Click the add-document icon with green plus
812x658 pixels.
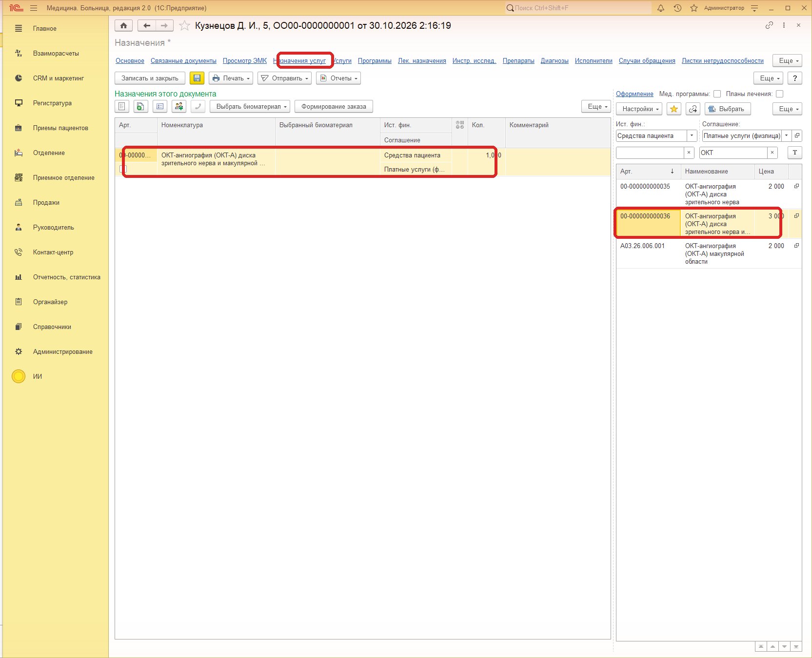[140, 106]
